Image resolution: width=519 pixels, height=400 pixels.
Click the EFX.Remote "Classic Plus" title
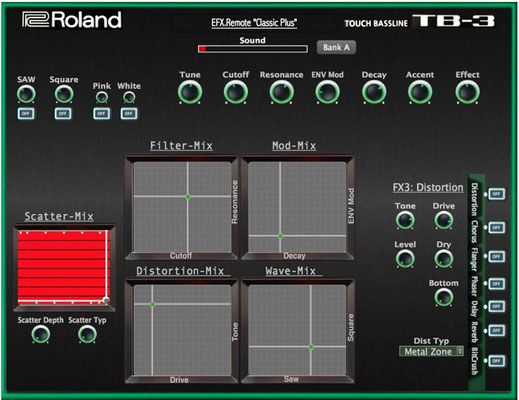pyautogui.click(x=254, y=23)
